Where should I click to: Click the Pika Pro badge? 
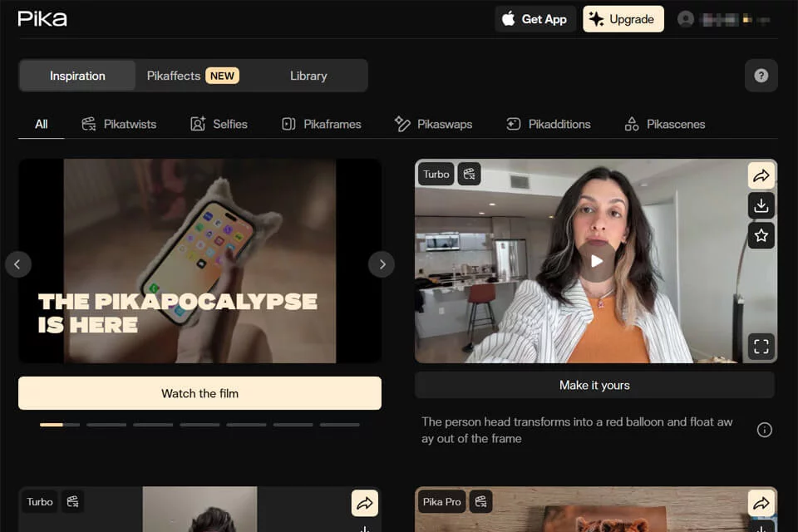441,501
